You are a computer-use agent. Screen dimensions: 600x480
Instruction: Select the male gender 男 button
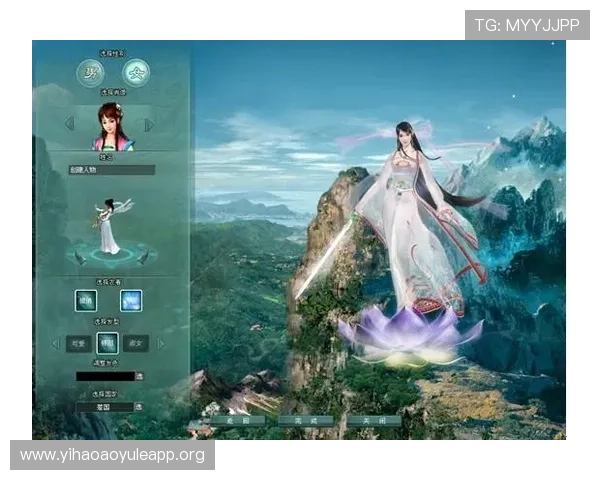[x=91, y=73]
